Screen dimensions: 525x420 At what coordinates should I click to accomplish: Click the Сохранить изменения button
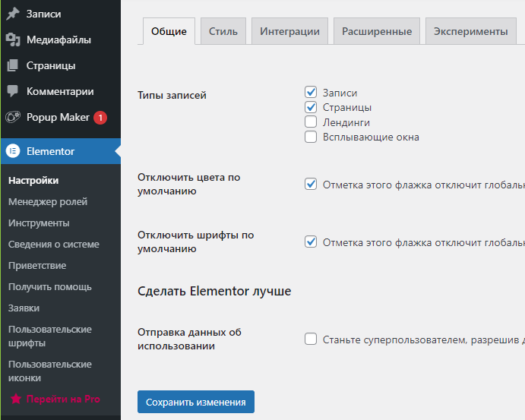pyautogui.click(x=196, y=402)
